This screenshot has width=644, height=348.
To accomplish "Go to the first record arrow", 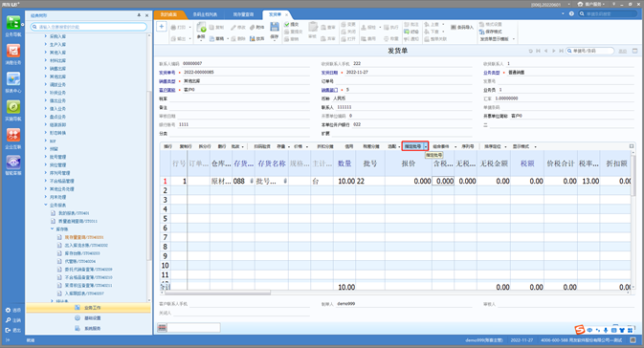I will 539,51.
